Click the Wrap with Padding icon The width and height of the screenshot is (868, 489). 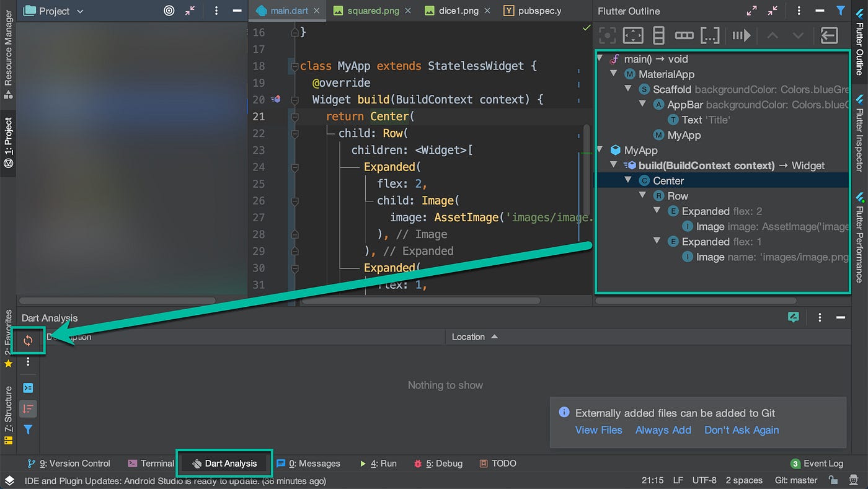[x=632, y=35]
